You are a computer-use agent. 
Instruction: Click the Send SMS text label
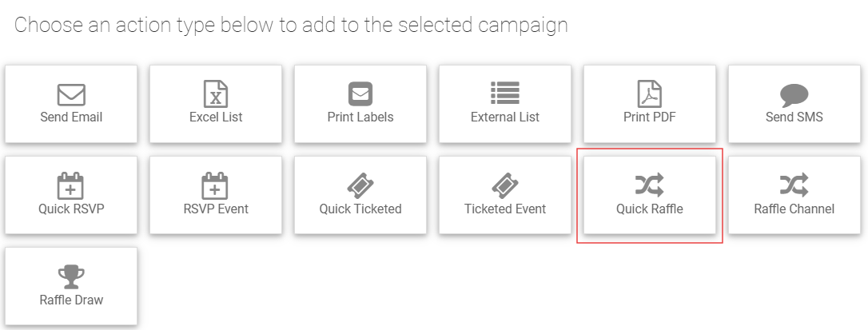794,117
